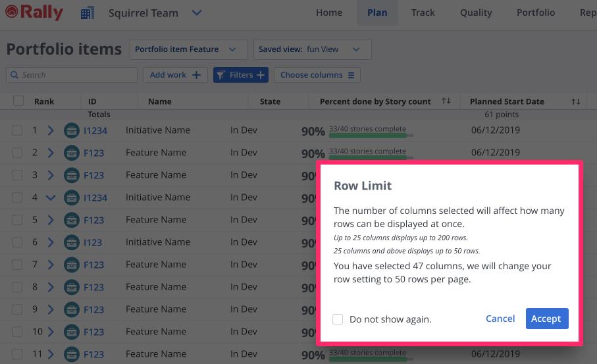Click the Rally logo
Image resolution: width=597 pixels, height=364 pixels.
pos(34,13)
